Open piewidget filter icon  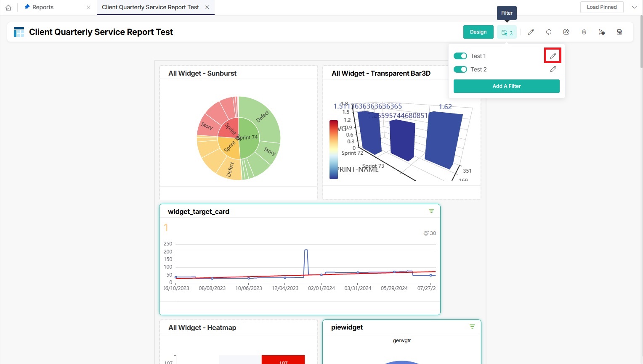[x=472, y=327]
